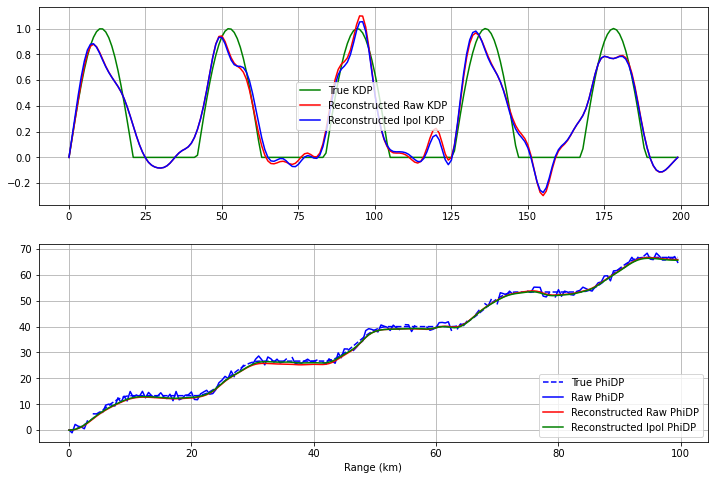715x480 pixels.
Task: Click the 'Reconstructed Raw KDP' legend label
Action: (x=388, y=105)
